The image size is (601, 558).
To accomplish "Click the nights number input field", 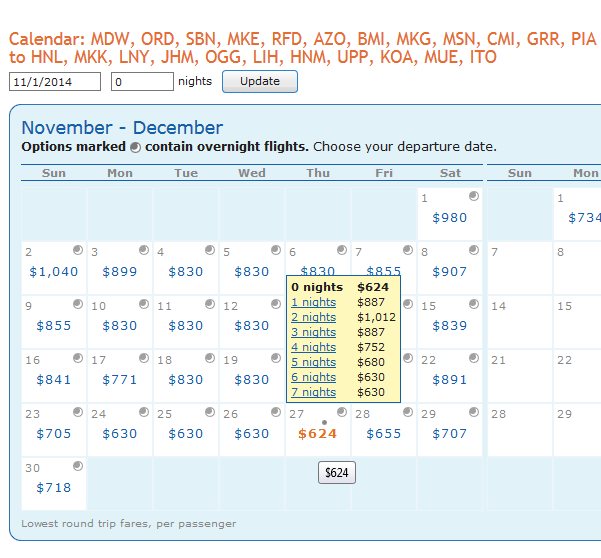I will pyautogui.click(x=142, y=82).
